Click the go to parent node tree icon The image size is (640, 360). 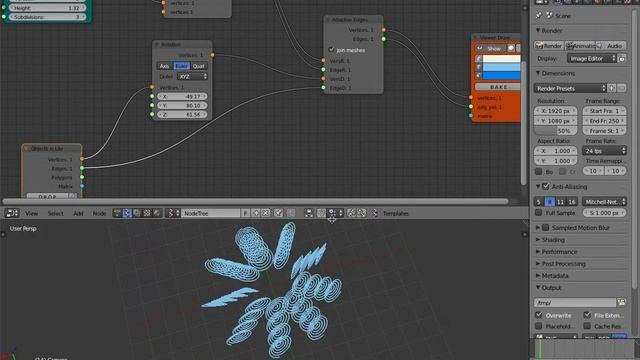(291, 213)
